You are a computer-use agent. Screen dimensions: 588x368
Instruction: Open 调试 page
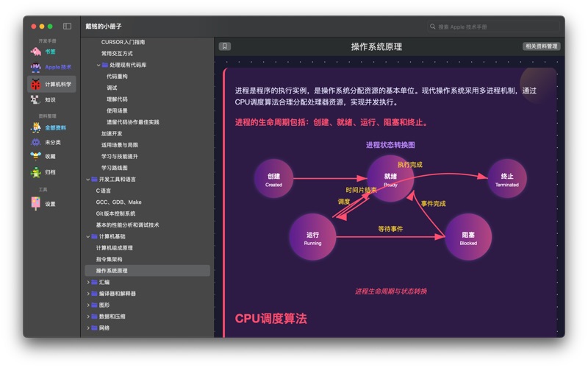(112, 88)
